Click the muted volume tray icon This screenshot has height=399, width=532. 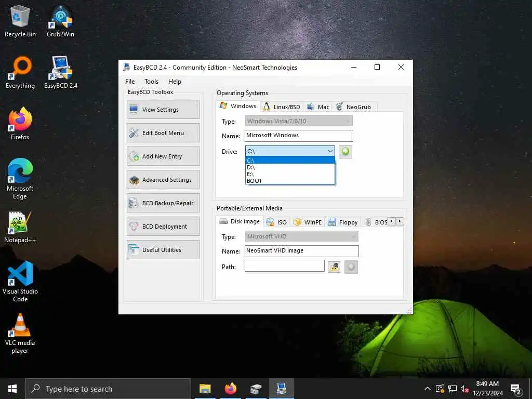(x=465, y=389)
